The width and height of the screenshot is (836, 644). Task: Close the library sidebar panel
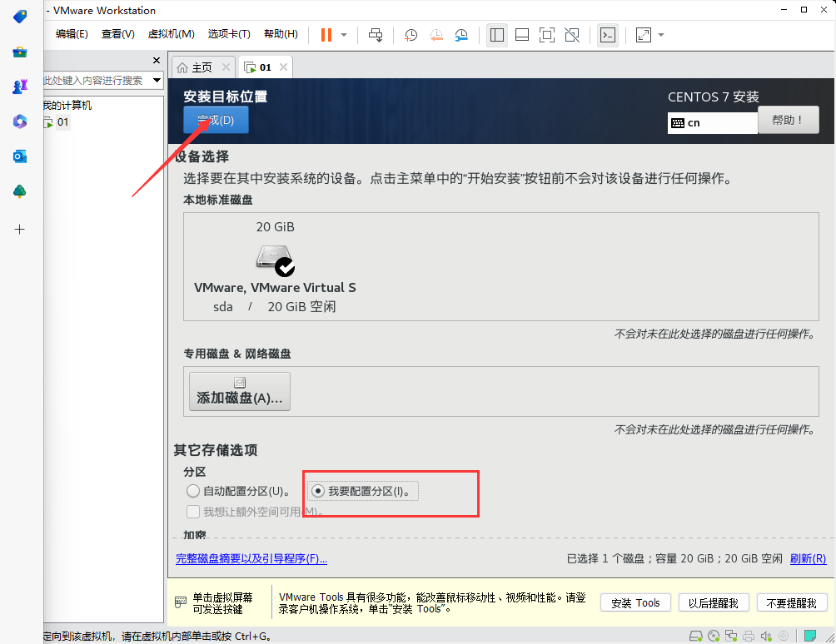click(157, 60)
